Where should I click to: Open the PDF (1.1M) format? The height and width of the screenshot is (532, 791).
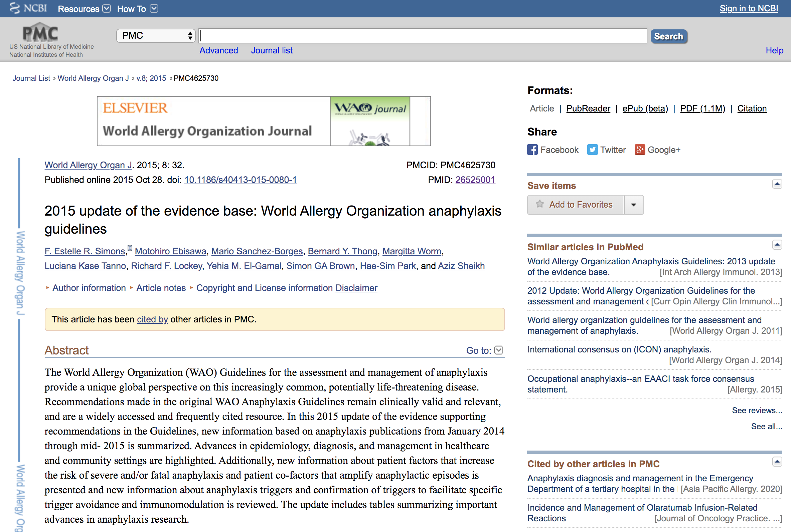(702, 108)
